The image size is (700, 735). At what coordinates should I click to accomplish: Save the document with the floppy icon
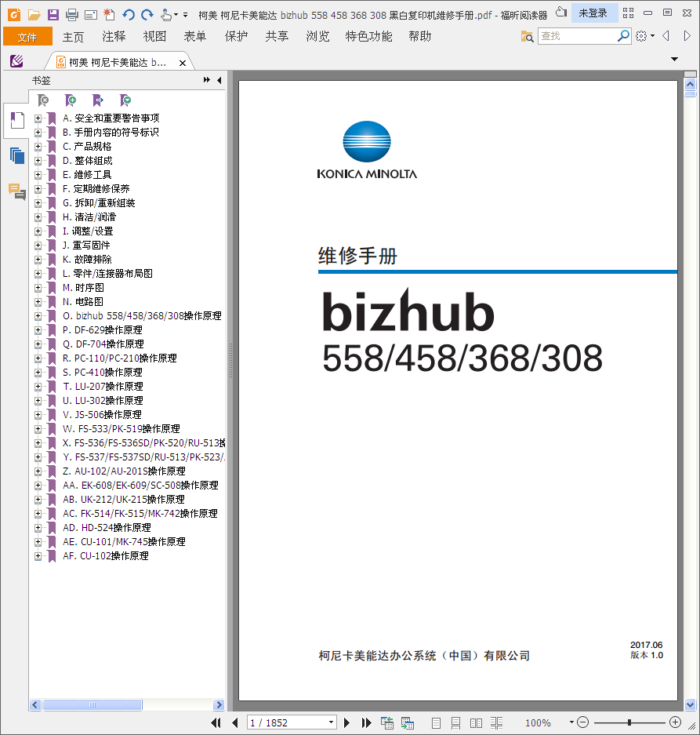pos(53,15)
